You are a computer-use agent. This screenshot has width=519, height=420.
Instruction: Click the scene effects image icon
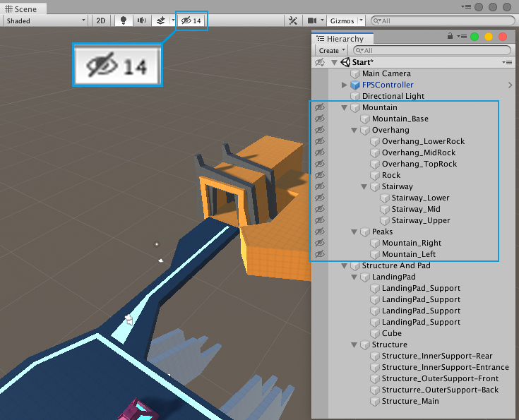click(x=161, y=21)
